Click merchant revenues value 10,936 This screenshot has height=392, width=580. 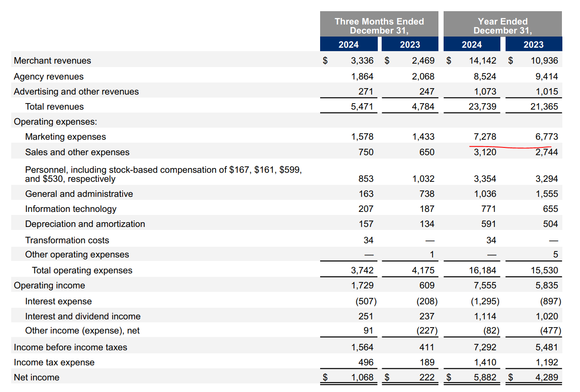544,61
